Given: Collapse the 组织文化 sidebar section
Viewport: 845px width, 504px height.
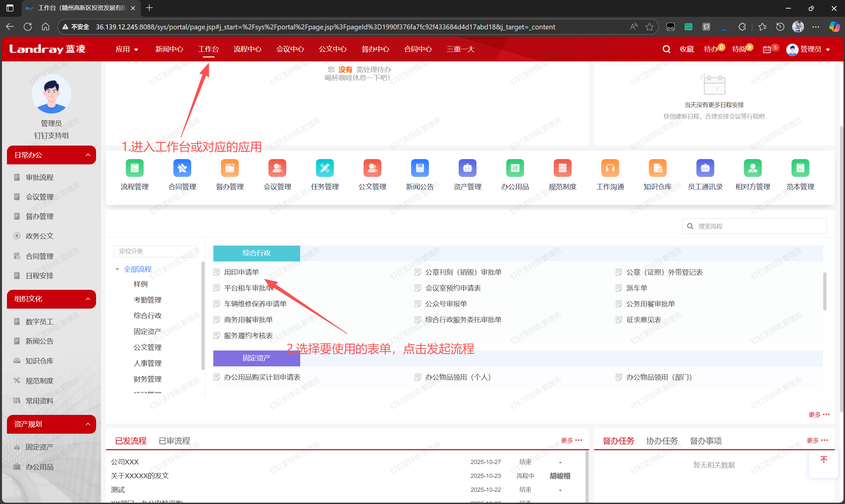Looking at the screenshot, I should 88,299.
